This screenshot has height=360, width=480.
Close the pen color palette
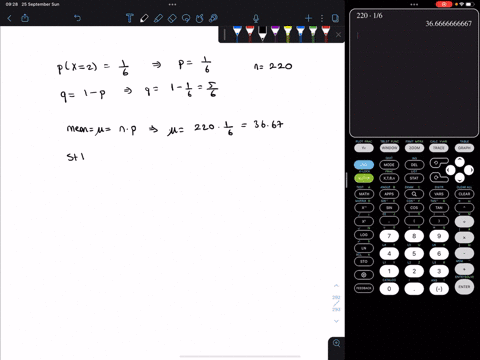pos(338,34)
